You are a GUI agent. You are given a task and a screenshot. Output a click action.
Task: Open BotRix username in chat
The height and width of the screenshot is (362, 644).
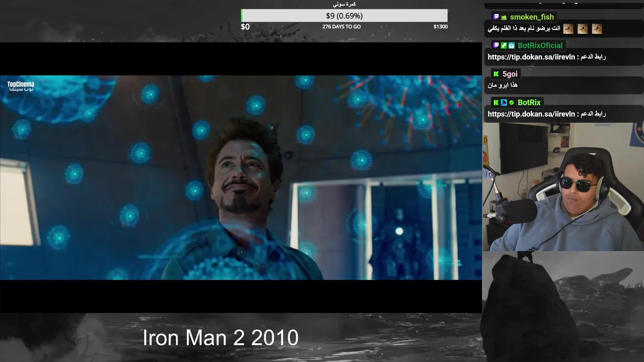click(x=529, y=103)
